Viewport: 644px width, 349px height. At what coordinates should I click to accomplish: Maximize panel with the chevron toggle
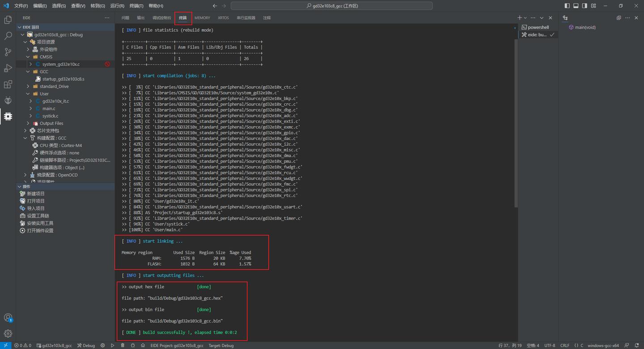(542, 17)
